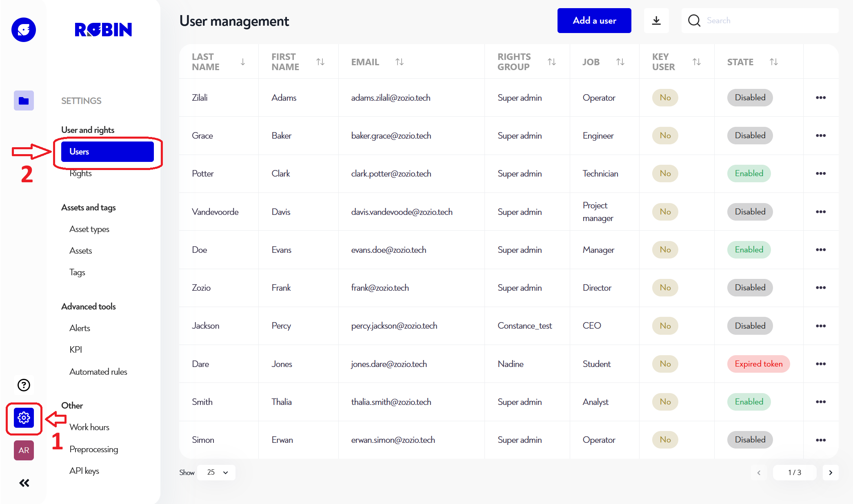Click Enabled state badge for Doe Evans
Screen dimensions: 853x504
click(x=749, y=250)
